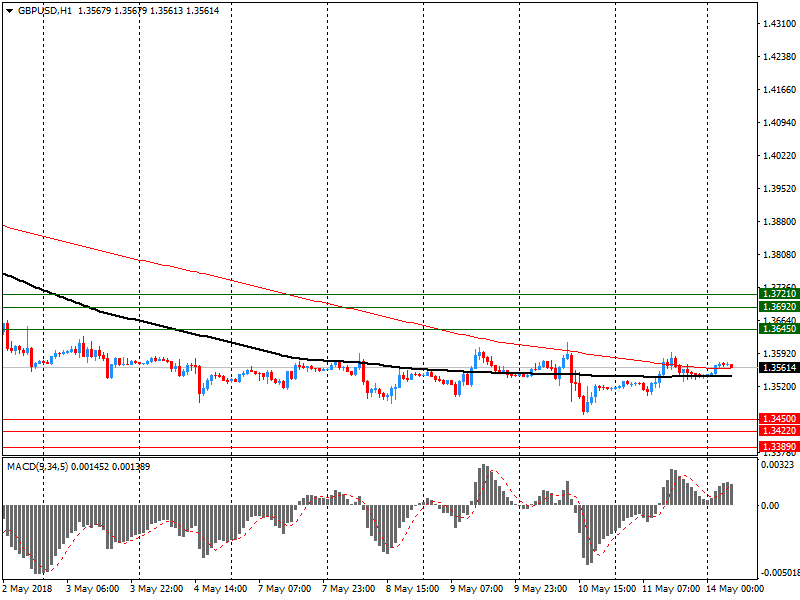Viewport: 800px width, 600px height.
Task: Click the 9 May 07:00 time axis label
Action: 476,589
